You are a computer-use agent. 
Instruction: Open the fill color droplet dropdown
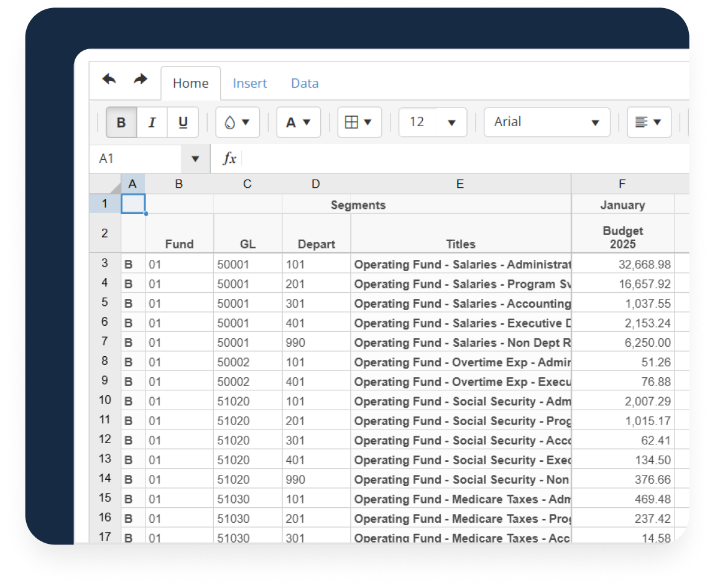[x=238, y=122]
